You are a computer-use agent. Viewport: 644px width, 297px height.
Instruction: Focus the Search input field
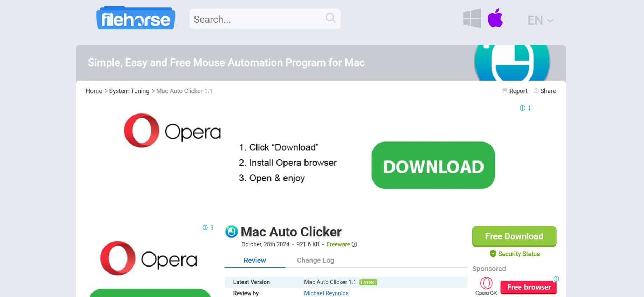[x=265, y=19]
